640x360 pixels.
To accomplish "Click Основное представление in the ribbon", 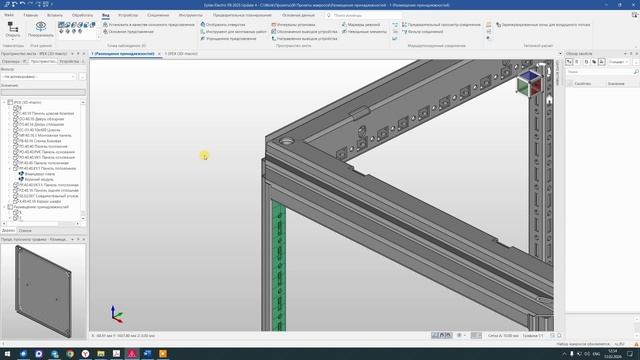I will coord(128,31).
